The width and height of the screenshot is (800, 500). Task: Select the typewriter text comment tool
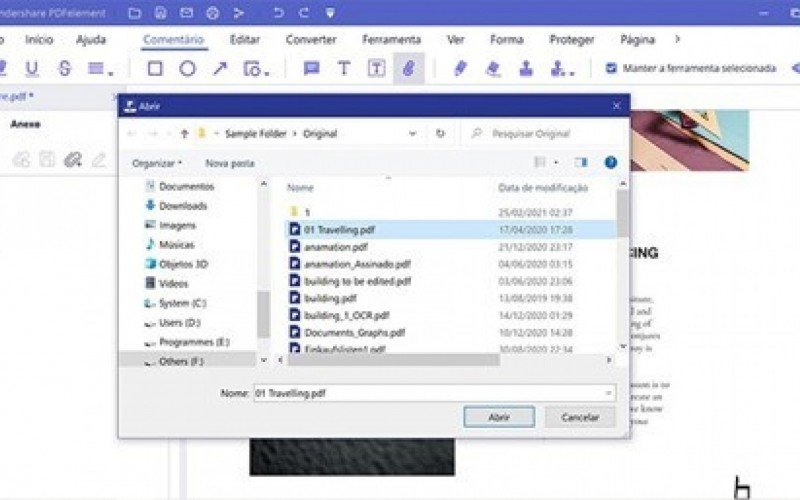(x=344, y=68)
